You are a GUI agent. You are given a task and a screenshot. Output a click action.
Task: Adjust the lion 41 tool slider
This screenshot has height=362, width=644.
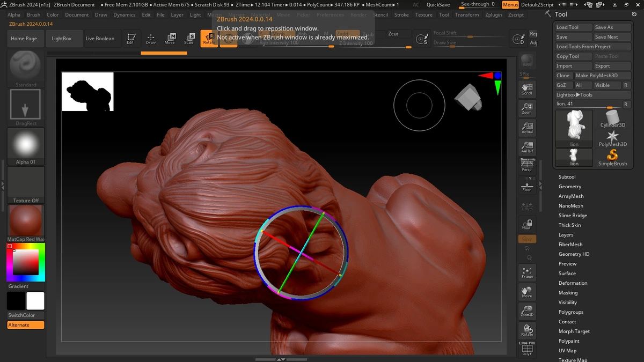pyautogui.click(x=588, y=104)
